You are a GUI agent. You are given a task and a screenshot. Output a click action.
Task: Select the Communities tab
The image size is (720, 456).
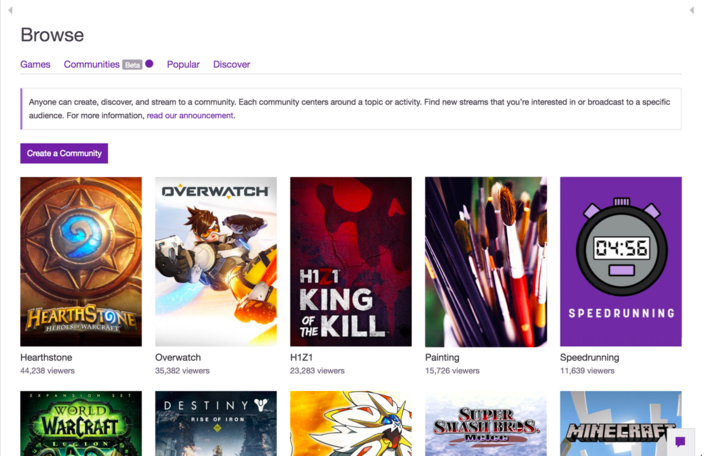(x=91, y=64)
